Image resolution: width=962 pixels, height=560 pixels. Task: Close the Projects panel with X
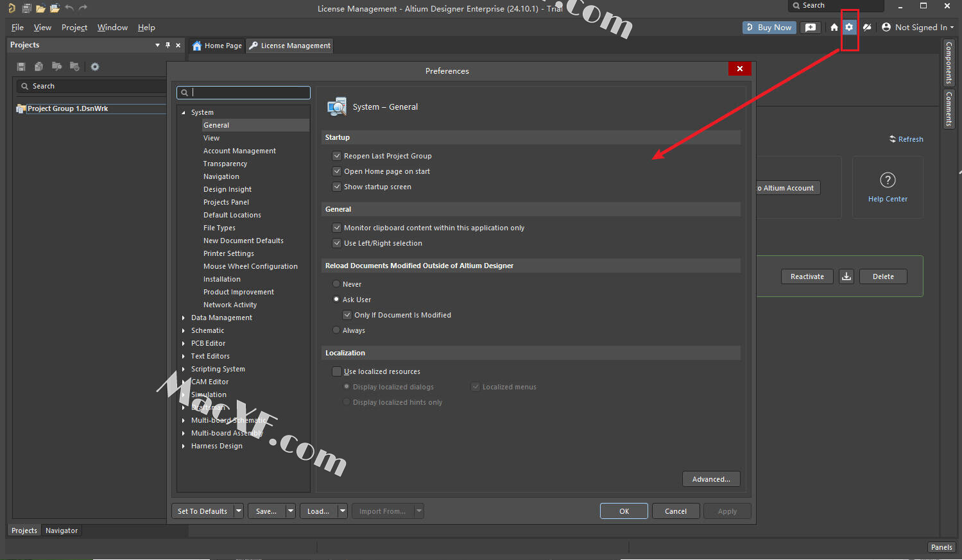point(178,45)
